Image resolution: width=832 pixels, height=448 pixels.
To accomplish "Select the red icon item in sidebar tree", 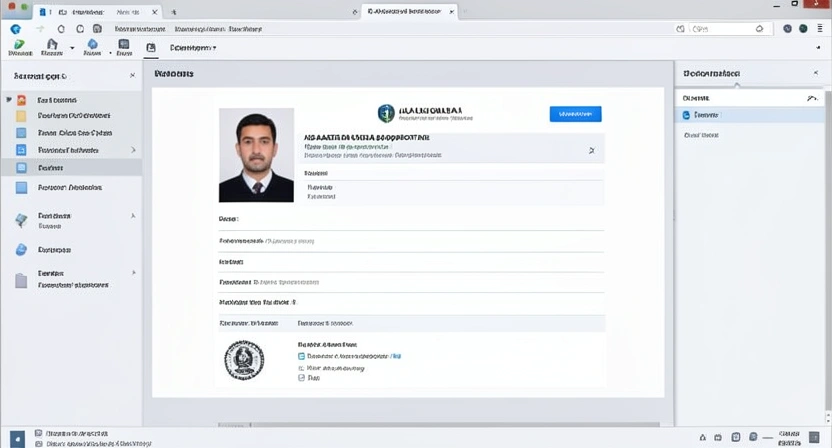I will (x=20, y=100).
